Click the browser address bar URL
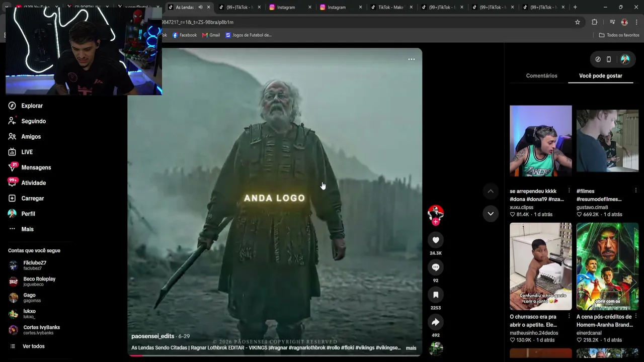The image size is (644, 362). [197, 22]
